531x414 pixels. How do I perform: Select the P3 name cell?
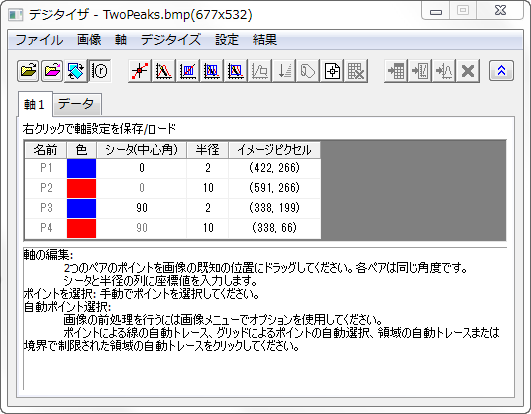click(x=46, y=208)
